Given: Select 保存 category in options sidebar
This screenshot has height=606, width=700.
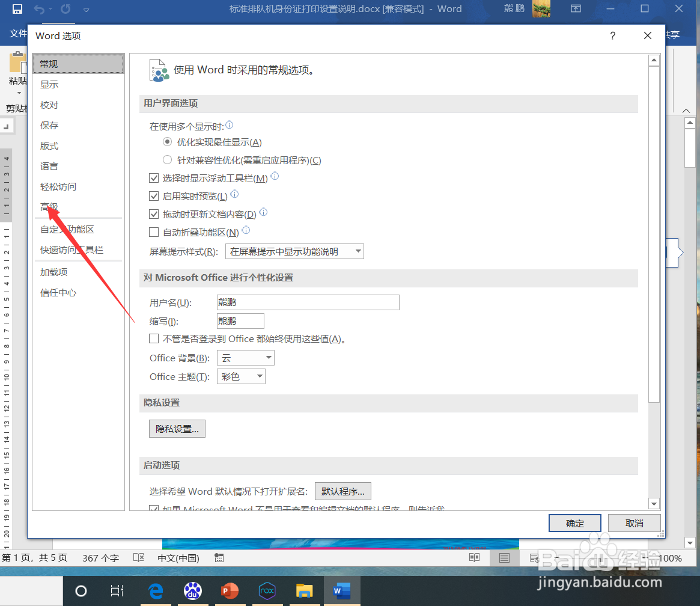Looking at the screenshot, I should click(x=78, y=126).
